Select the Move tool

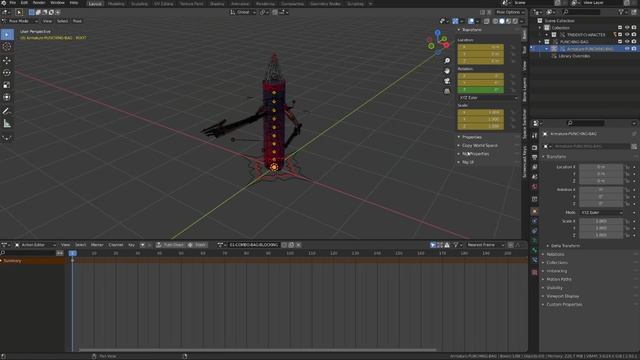(7, 61)
